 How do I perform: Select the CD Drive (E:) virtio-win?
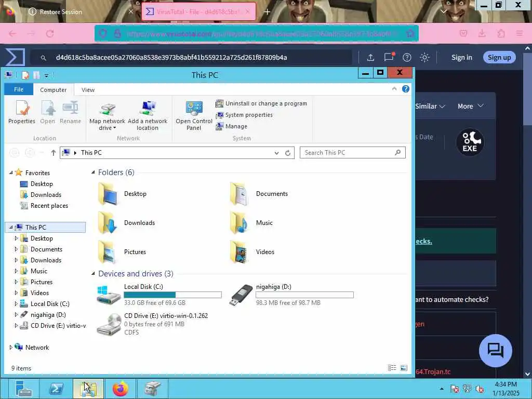click(x=152, y=324)
